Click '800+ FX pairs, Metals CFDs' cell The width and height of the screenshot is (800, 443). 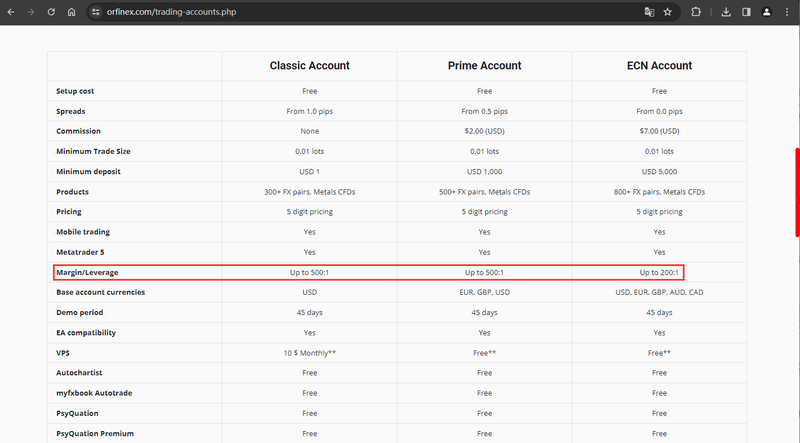(659, 192)
